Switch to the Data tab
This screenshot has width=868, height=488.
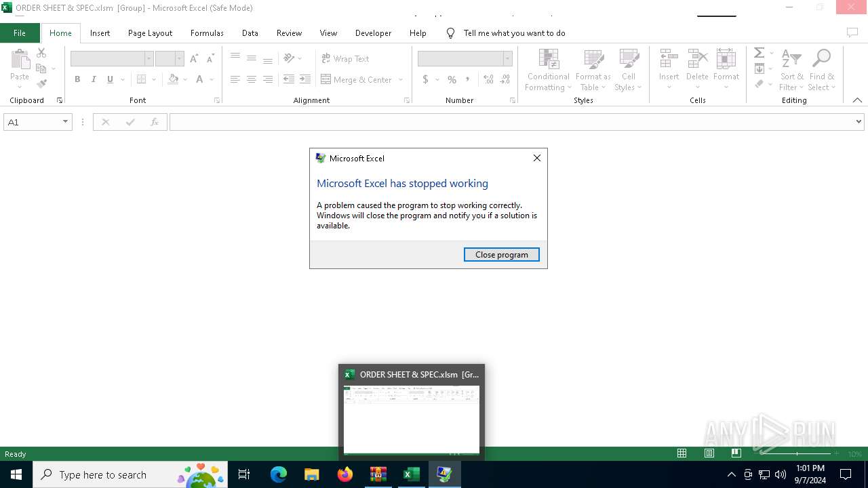click(250, 33)
